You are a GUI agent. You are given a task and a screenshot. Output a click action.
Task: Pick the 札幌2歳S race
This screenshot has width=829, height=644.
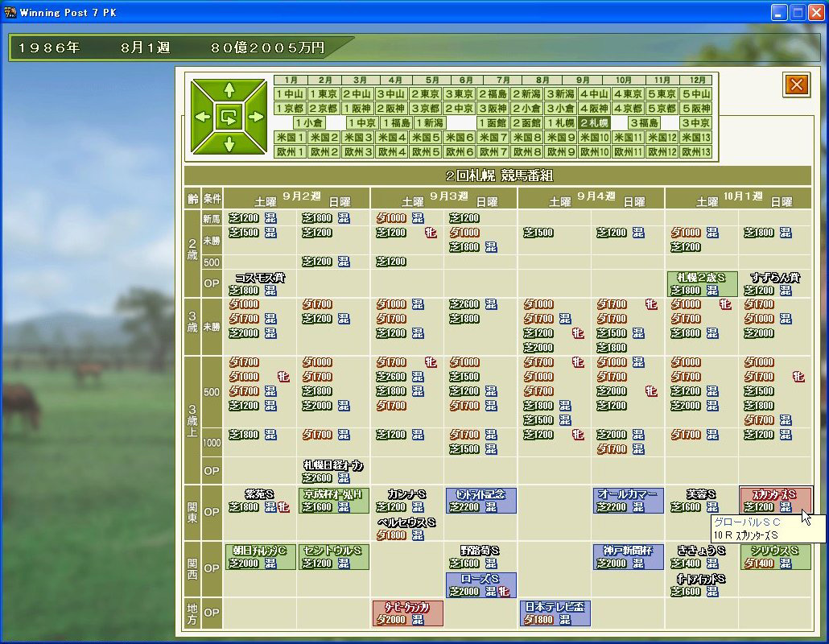[702, 283]
